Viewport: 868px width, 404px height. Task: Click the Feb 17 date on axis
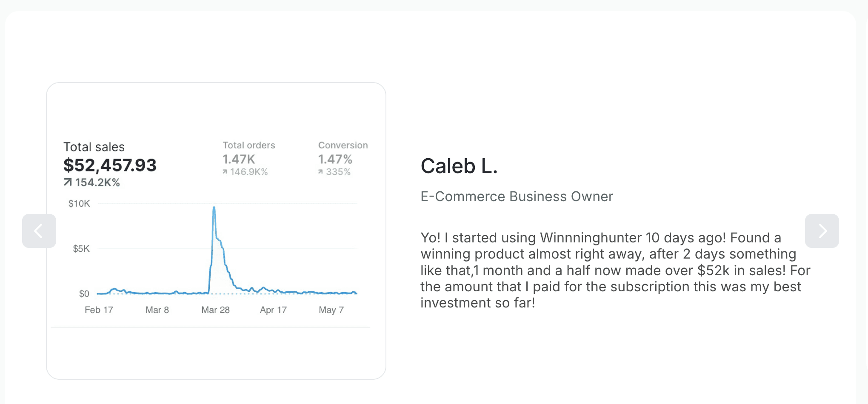(99, 310)
